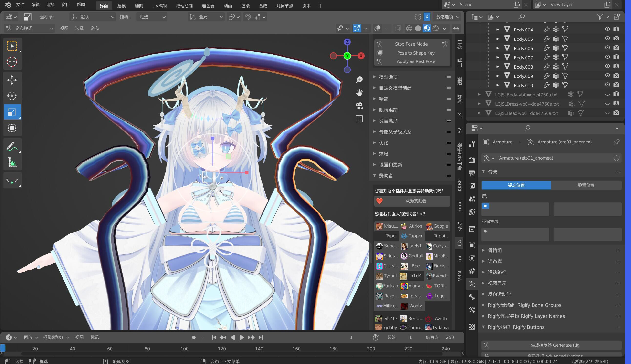Show LGJSLDress-vb0 in viewport
This screenshot has height=364, width=631.
point(608,103)
